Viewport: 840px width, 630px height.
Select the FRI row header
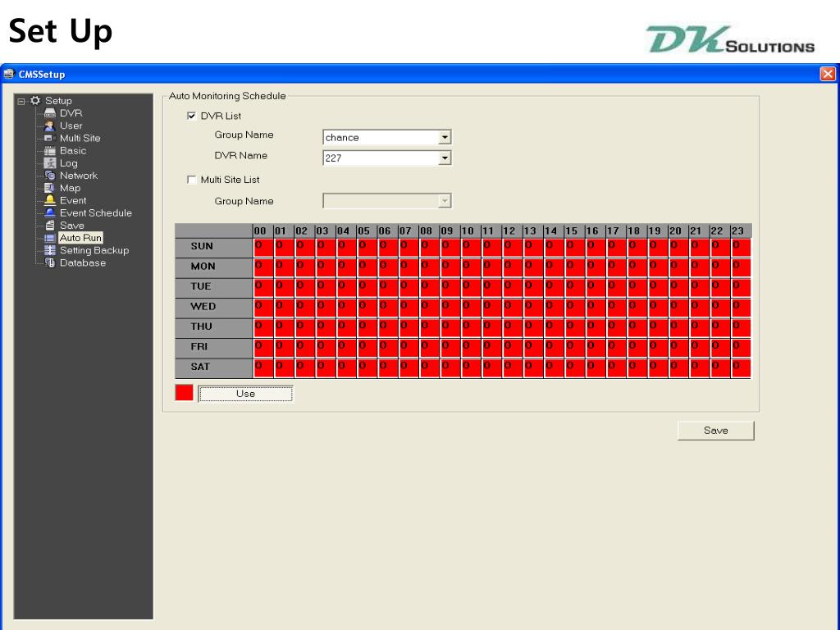pos(214,347)
